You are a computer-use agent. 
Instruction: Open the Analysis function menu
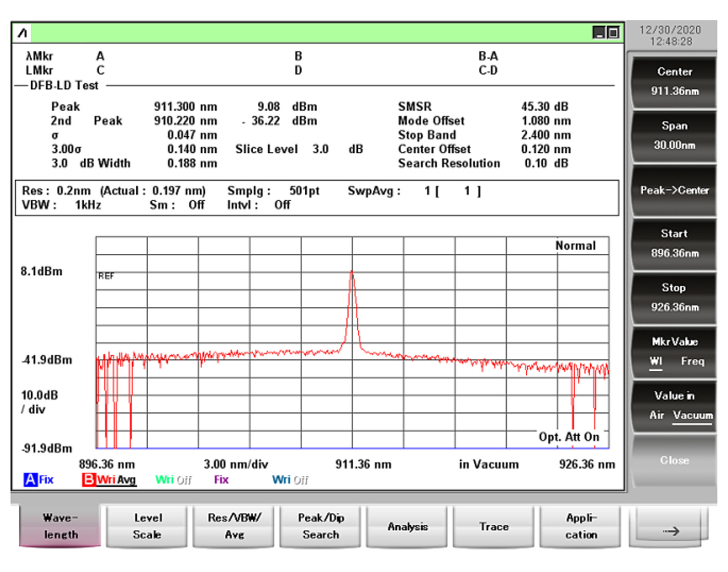pyautogui.click(x=407, y=526)
